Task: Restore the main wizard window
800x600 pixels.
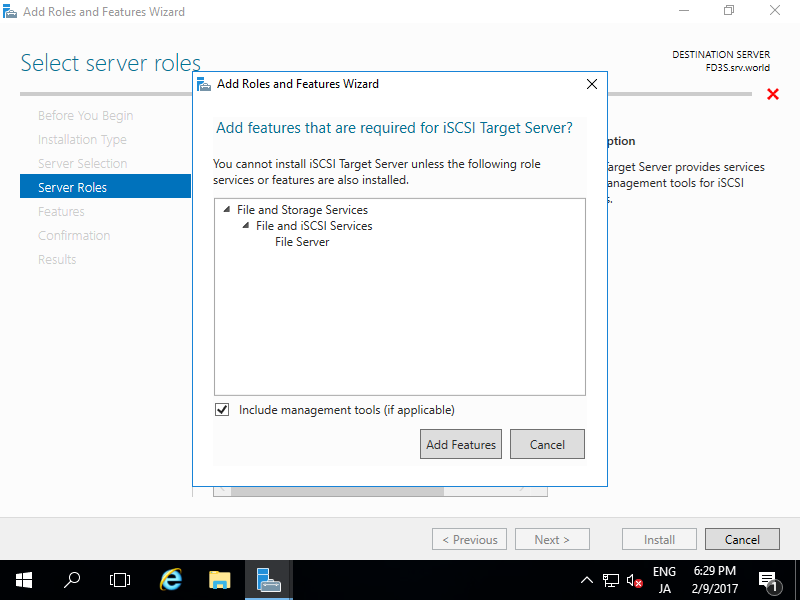Action: pos(729,11)
